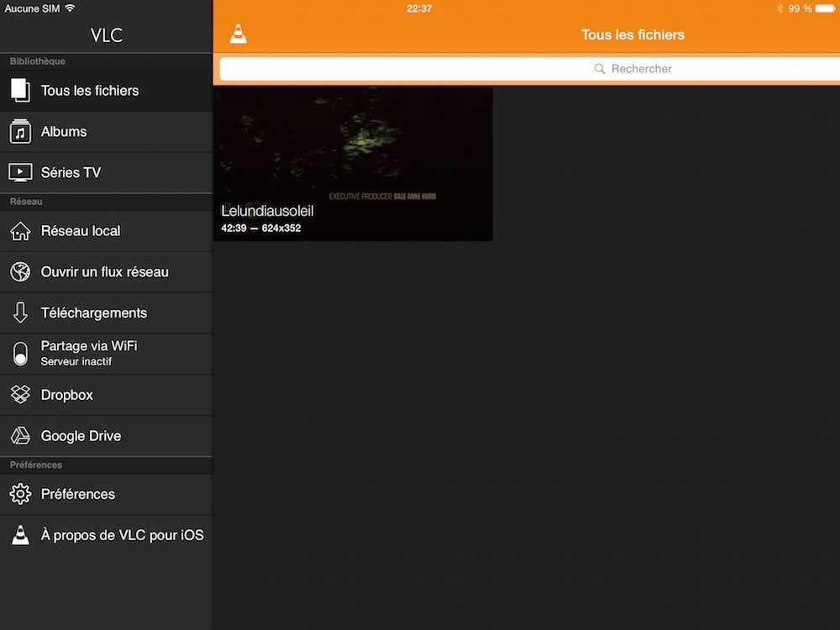Click the VLC title at the sidebar top

(107, 35)
